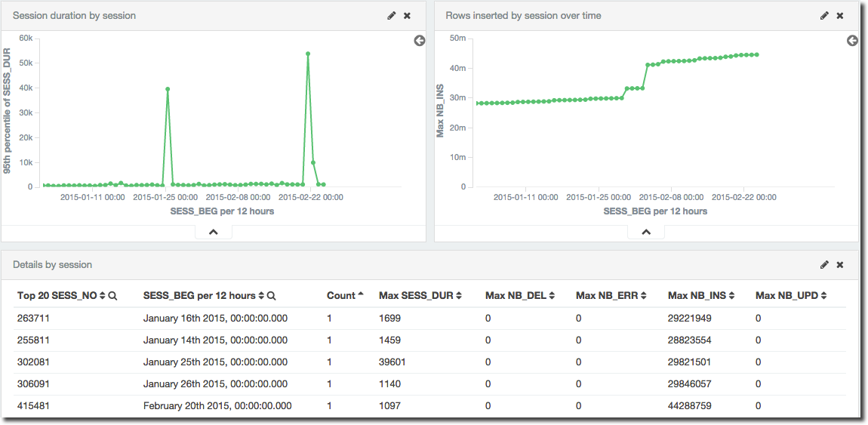Edit the Details by session panel
The width and height of the screenshot is (868, 425).
coord(824,265)
